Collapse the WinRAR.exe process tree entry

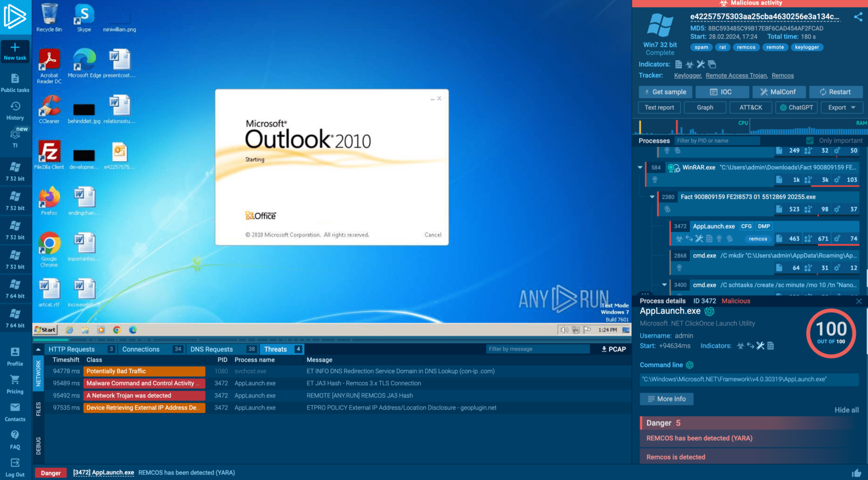coord(640,167)
